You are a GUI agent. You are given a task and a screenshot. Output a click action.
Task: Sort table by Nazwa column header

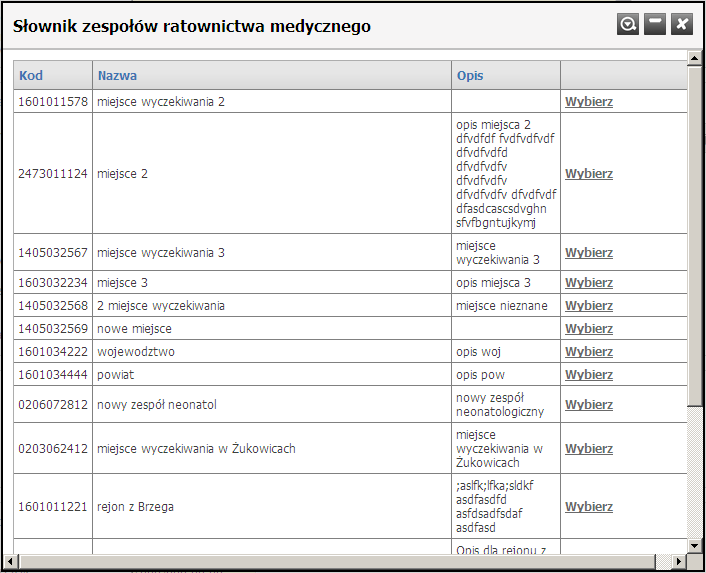[118, 75]
